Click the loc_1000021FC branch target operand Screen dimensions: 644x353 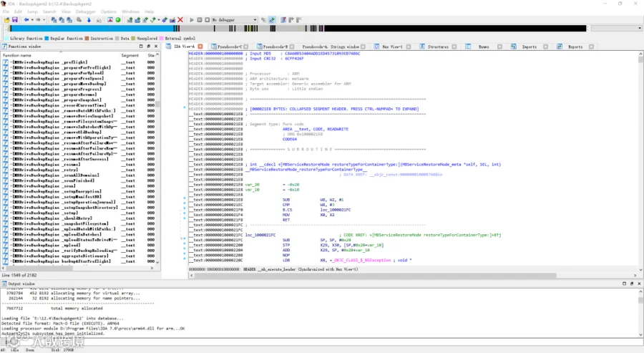click(x=336, y=210)
